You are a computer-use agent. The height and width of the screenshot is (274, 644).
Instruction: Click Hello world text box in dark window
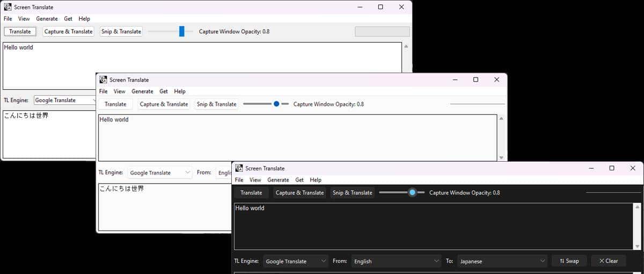434,226
